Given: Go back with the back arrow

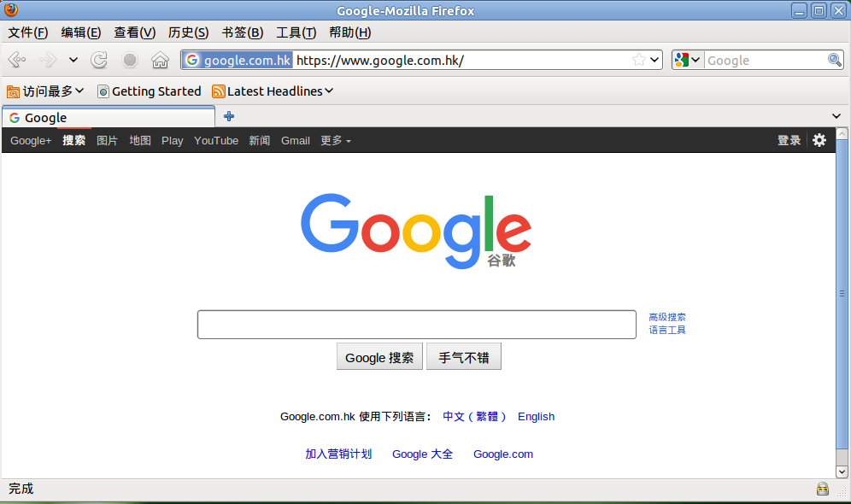Looking at the screenshot, I should click(x=17, y=60).
